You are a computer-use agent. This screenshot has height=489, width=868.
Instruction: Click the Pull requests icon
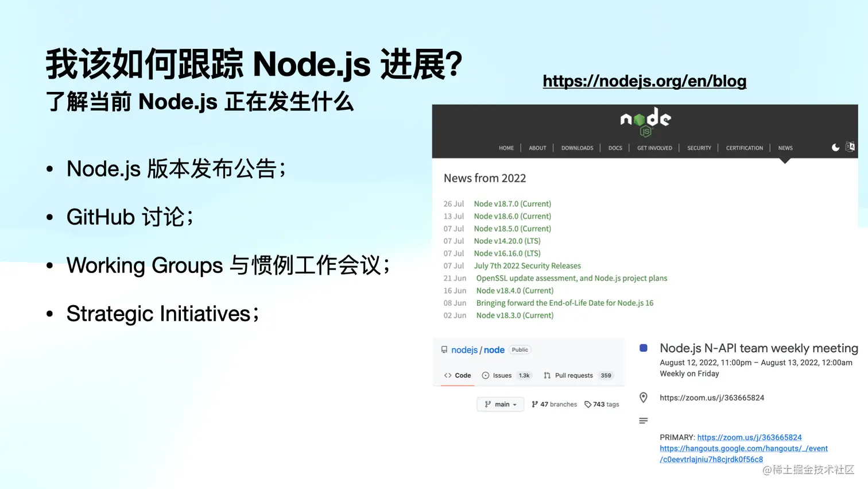(547, 376)
